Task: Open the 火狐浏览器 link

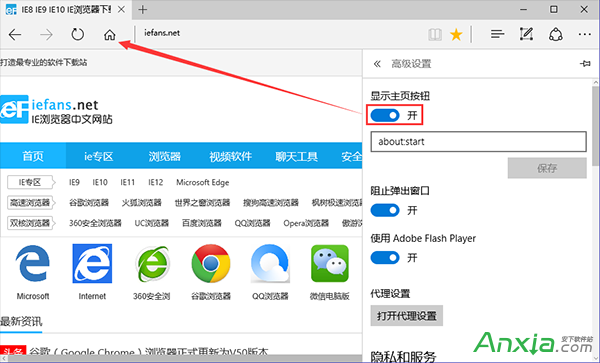Action: click(142, 203)
